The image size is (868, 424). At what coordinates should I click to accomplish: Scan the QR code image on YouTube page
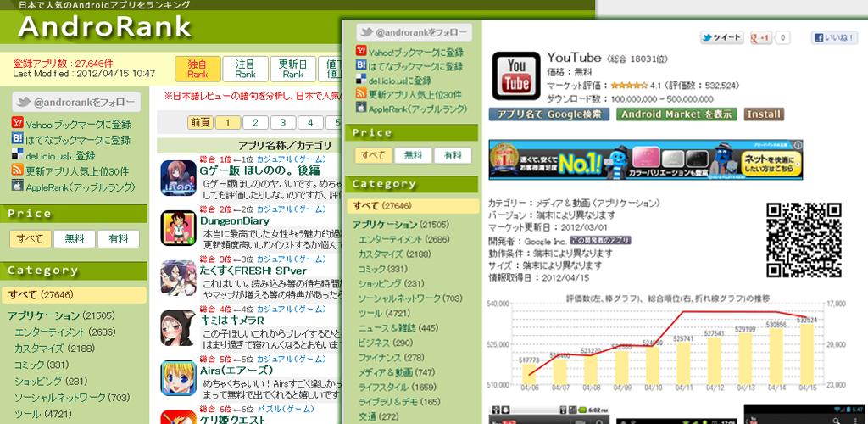tap(804, 240)
